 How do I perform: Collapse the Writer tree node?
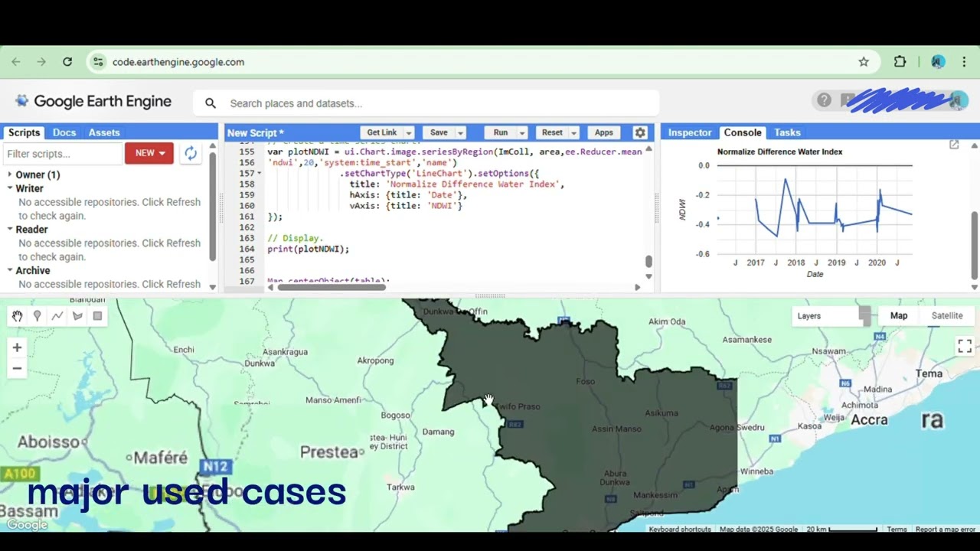pos(10,188)
